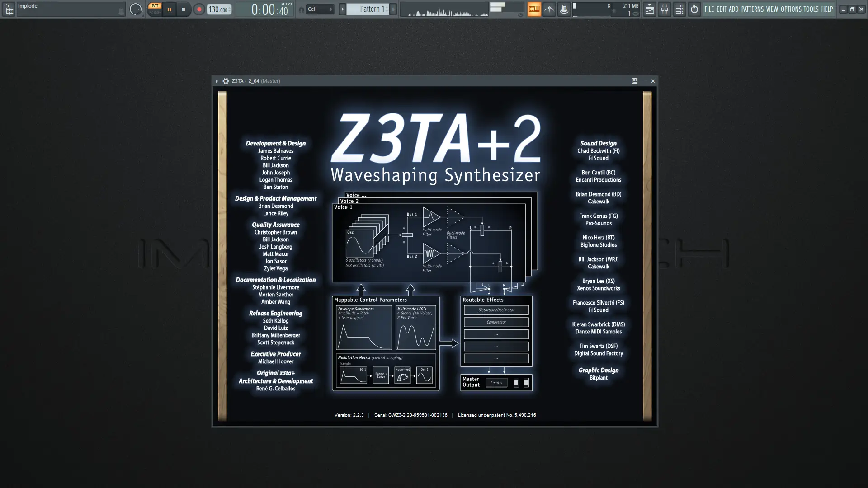Screen dimensions: 868x488
Task: Click the undo history circular arrow icon
Action: tap(694, 9)
